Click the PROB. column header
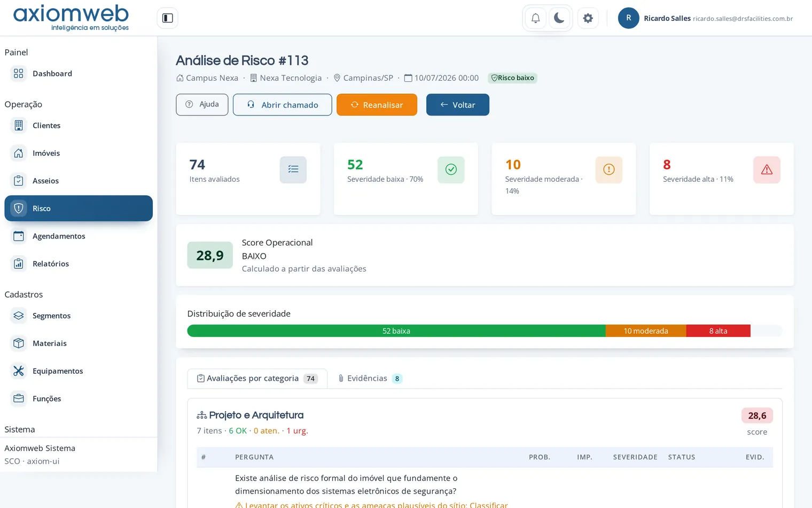 click(x=540, y=457)
